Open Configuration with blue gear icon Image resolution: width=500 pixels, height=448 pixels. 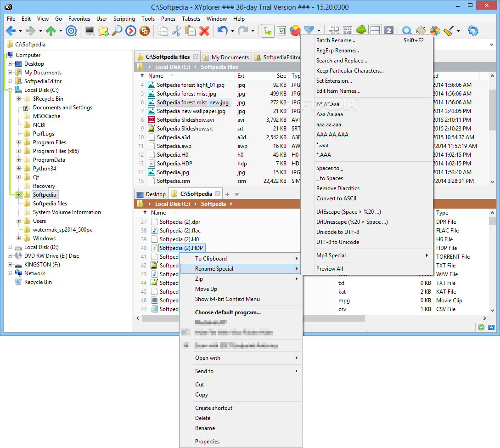[x=473, y=31]
